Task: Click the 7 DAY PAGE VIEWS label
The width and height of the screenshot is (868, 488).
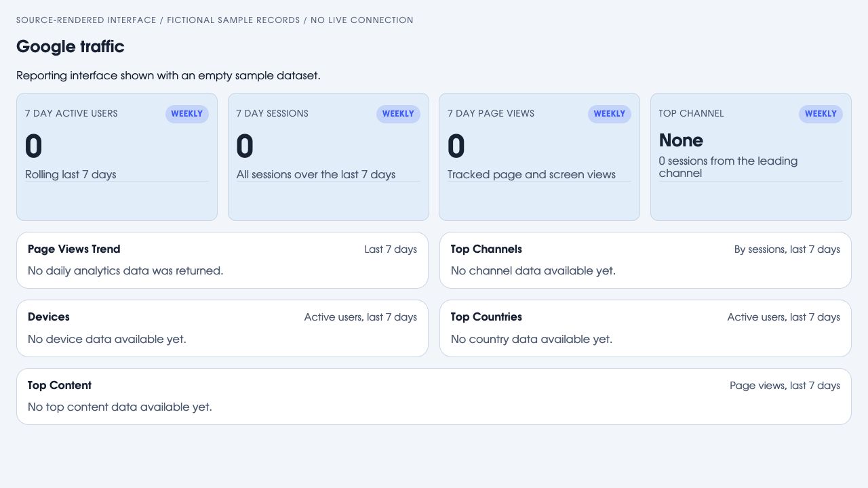Action: 491,114
